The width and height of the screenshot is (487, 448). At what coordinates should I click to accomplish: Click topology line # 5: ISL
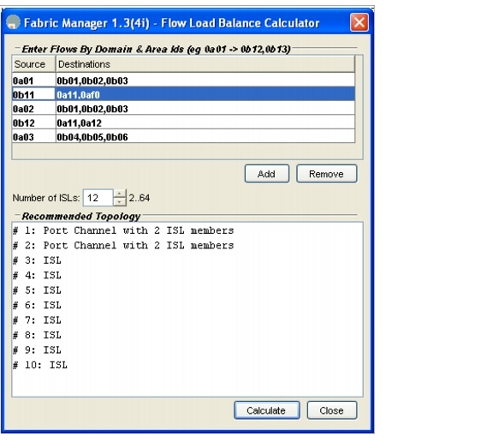tap(37, 290)
